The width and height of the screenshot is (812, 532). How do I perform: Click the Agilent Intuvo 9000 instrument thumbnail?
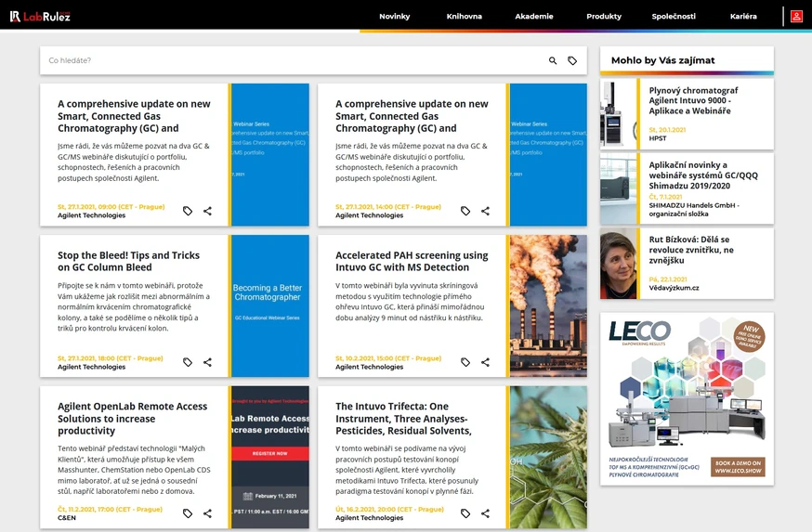[x=619, y=114]
